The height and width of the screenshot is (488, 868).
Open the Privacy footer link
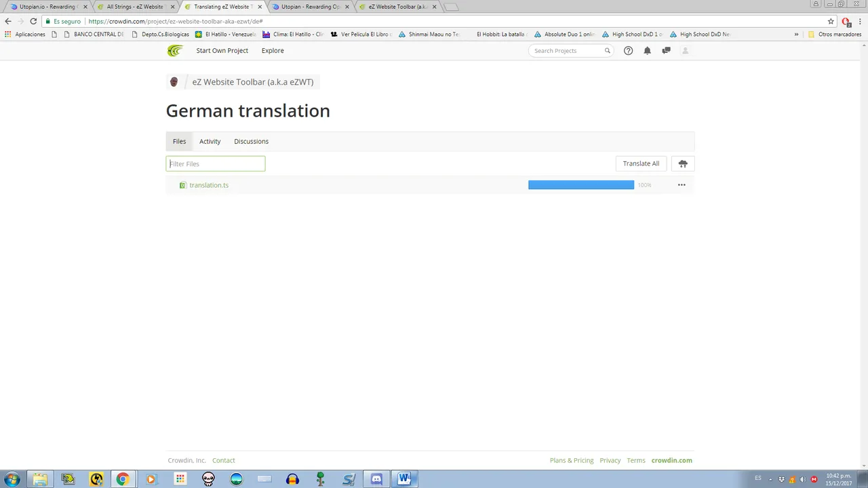(610, 460)
